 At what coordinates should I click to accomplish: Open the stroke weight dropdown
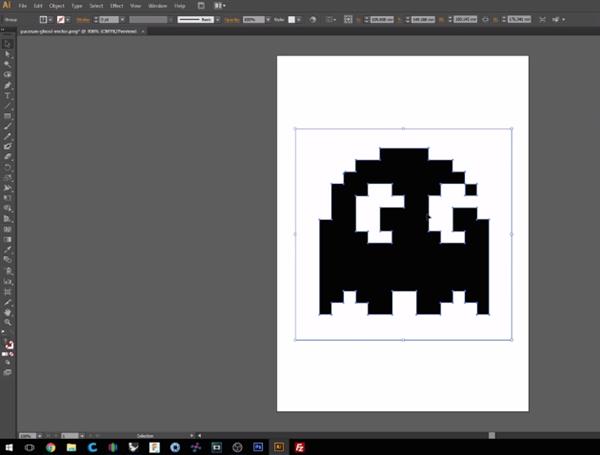point(122,20)
